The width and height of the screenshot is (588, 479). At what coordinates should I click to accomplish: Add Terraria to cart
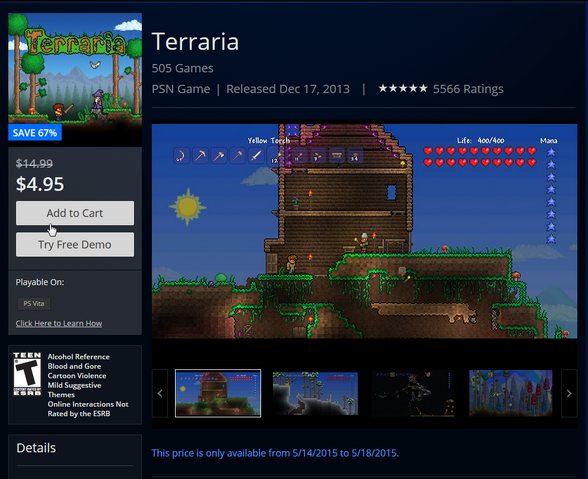click(75, 213)
